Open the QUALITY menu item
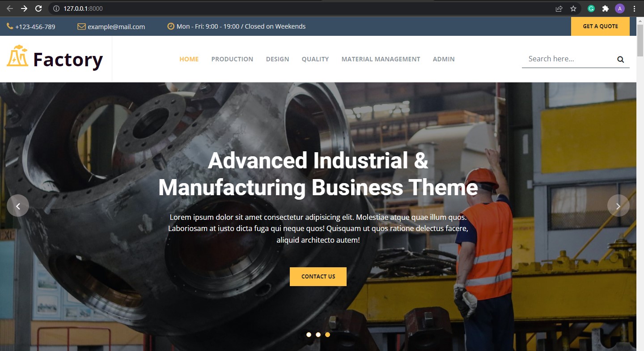Viewport: 644px width, 351px height. click(x=315, y=59)
